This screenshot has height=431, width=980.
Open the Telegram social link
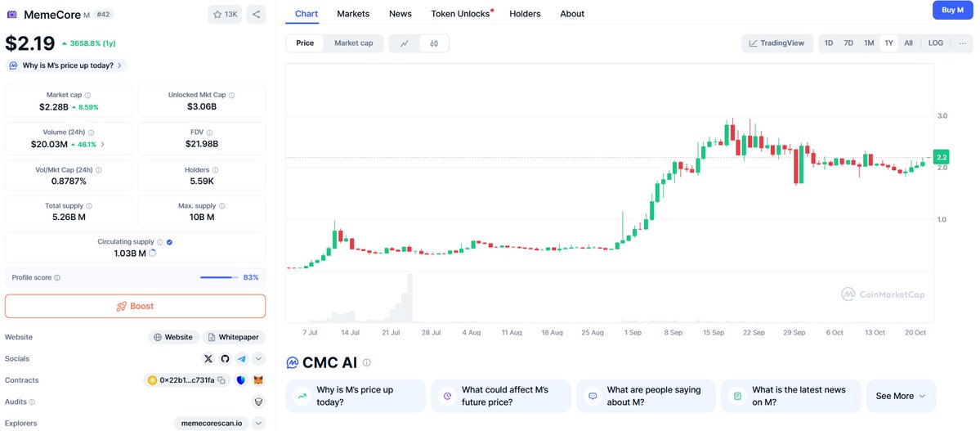[242, 359]
